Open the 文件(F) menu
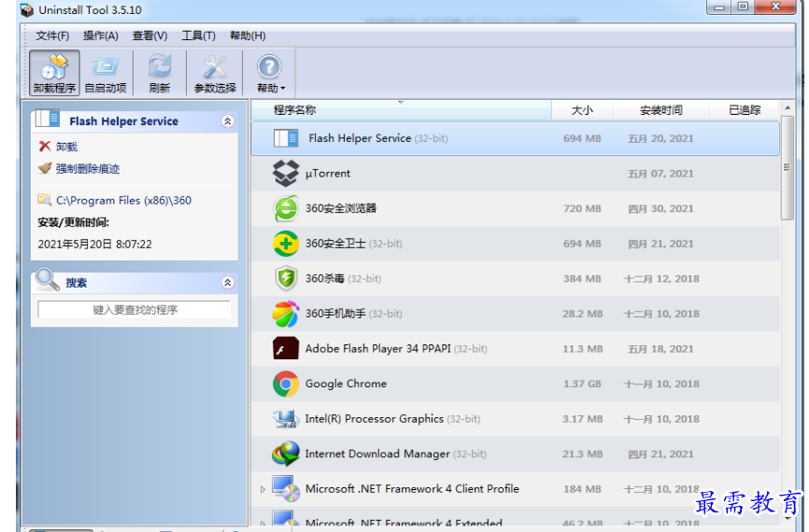This screenshot has width=809, height=532. 52,35
